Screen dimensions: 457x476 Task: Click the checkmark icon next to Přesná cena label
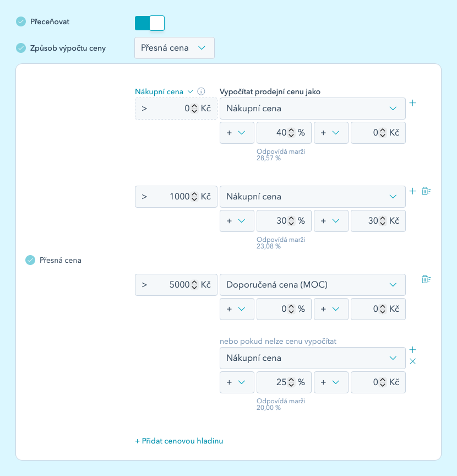pyautogui.click(x=30, y=260)
